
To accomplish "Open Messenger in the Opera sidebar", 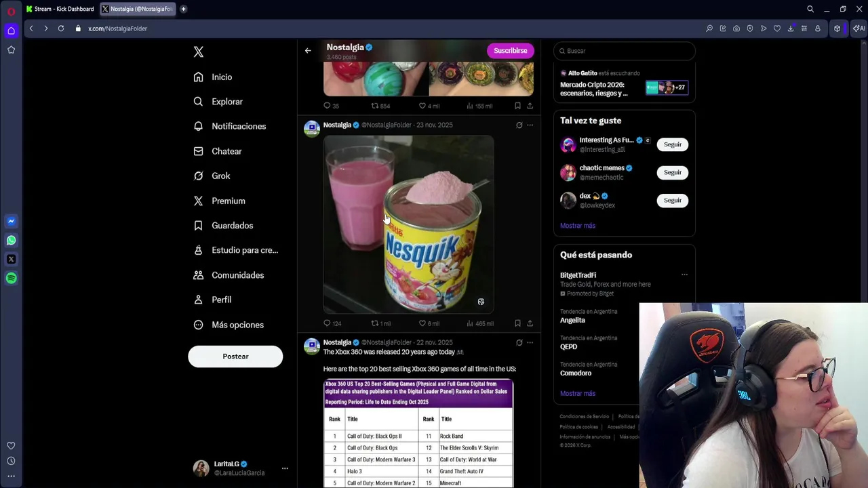I will (x=11, y=221).
